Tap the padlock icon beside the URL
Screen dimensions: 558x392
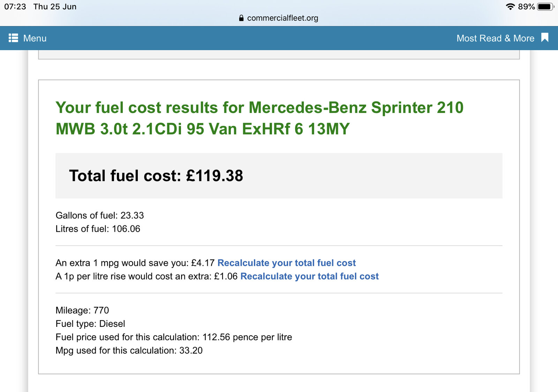(241, 18)
